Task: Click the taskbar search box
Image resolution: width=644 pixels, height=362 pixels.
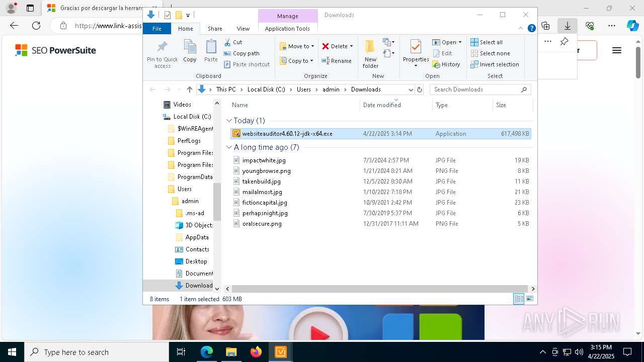Action: coord(97,352)
